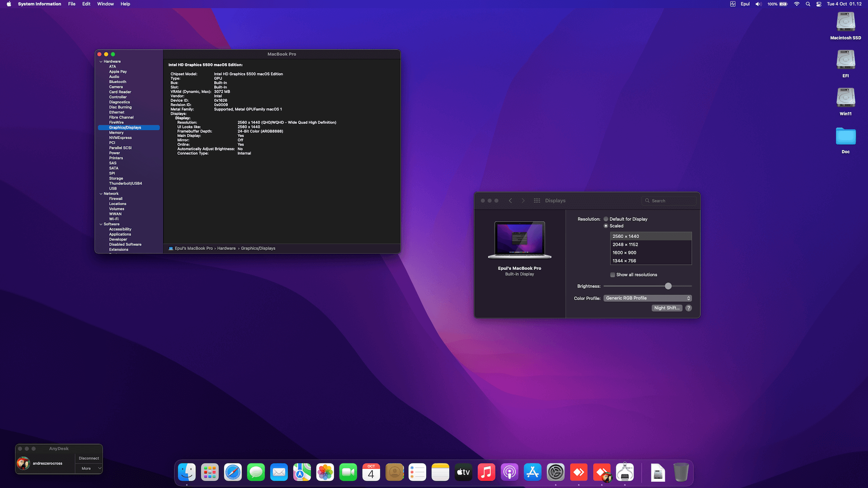The width and height of the screenshot is (868, 488).
Task: Open Contacts from the Dock
Action: click(x=394, y=472)
